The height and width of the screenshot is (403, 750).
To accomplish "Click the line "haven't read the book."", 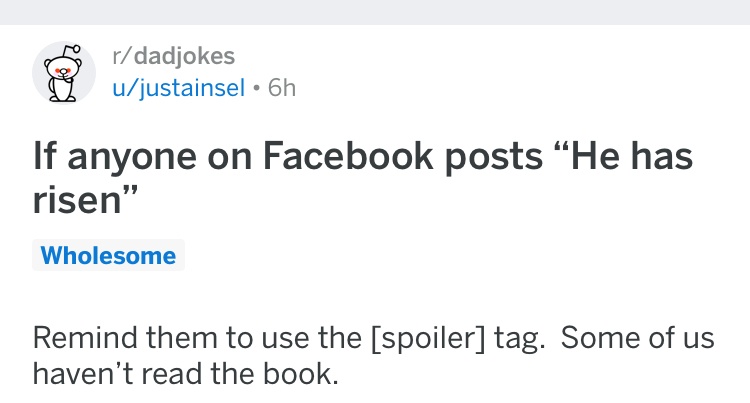I will point(186,373).
